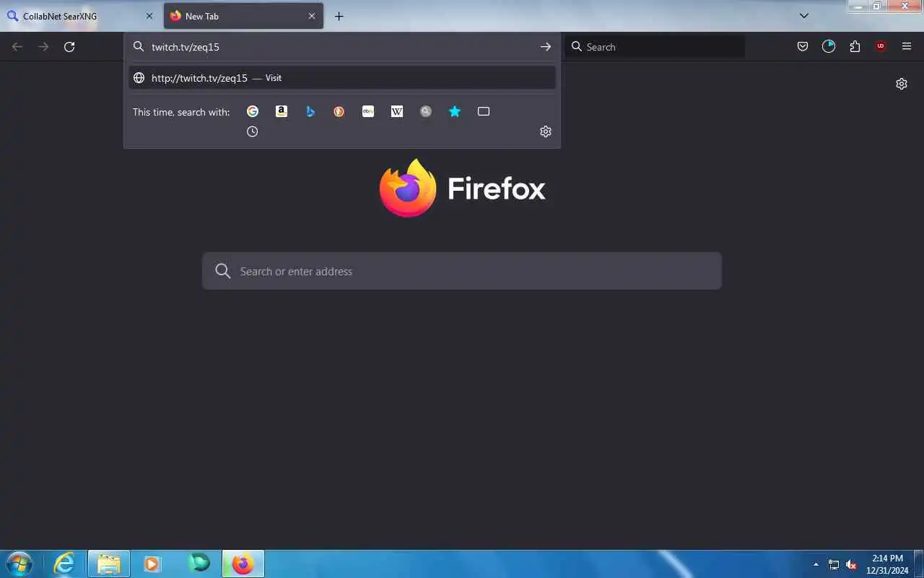The height and width of the screenshot is (578, 924).
Task: Open Windows Explorer folder on the taskbar
Action: (109, 564)
